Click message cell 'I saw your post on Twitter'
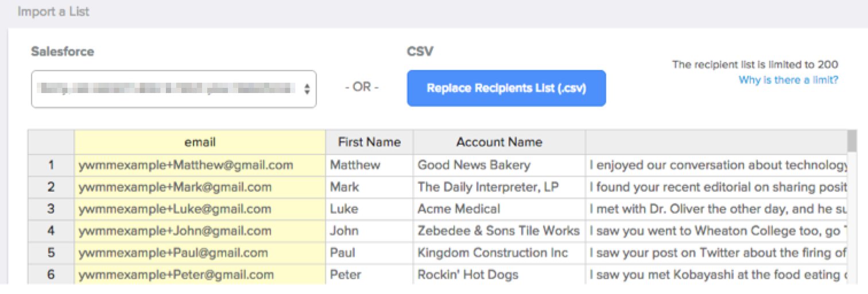 pyautogui.click(x=716, y=253)
